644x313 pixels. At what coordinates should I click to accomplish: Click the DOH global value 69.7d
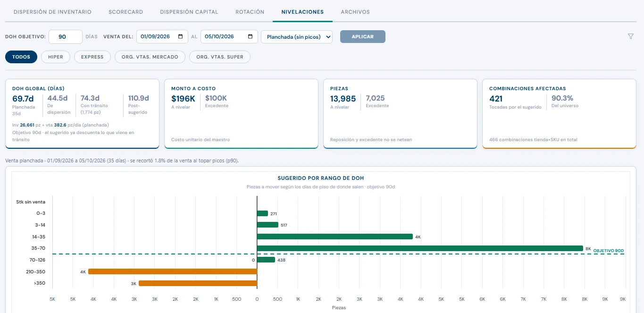[x=23, y=99]
